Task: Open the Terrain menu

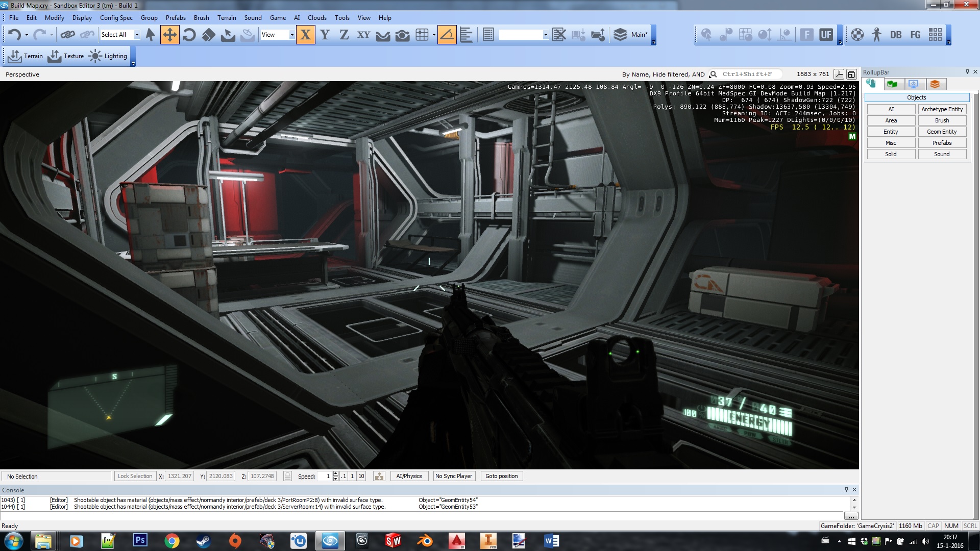Action: [227, 17]
